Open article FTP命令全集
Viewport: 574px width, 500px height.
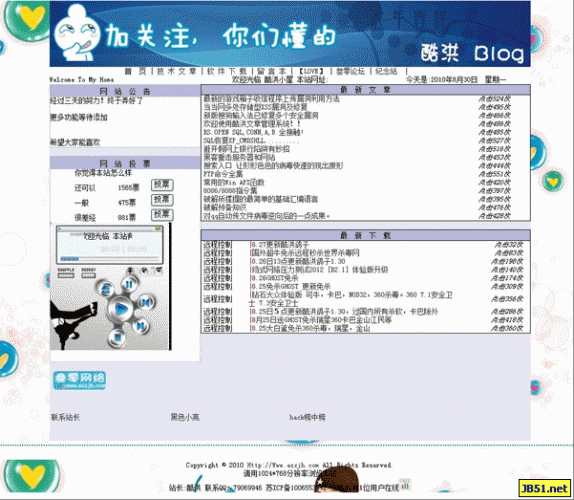point(223,174)
